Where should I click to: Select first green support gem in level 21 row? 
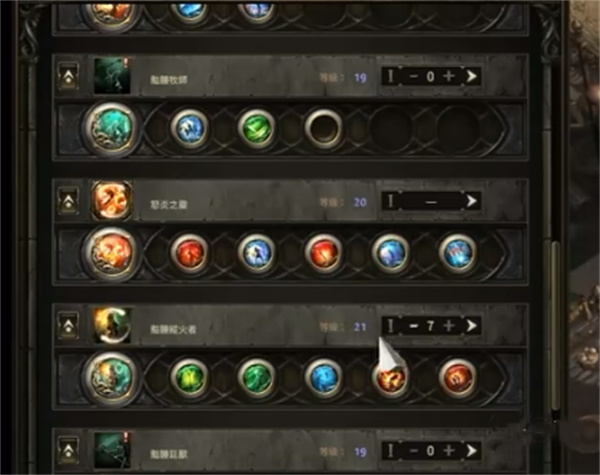189,378
